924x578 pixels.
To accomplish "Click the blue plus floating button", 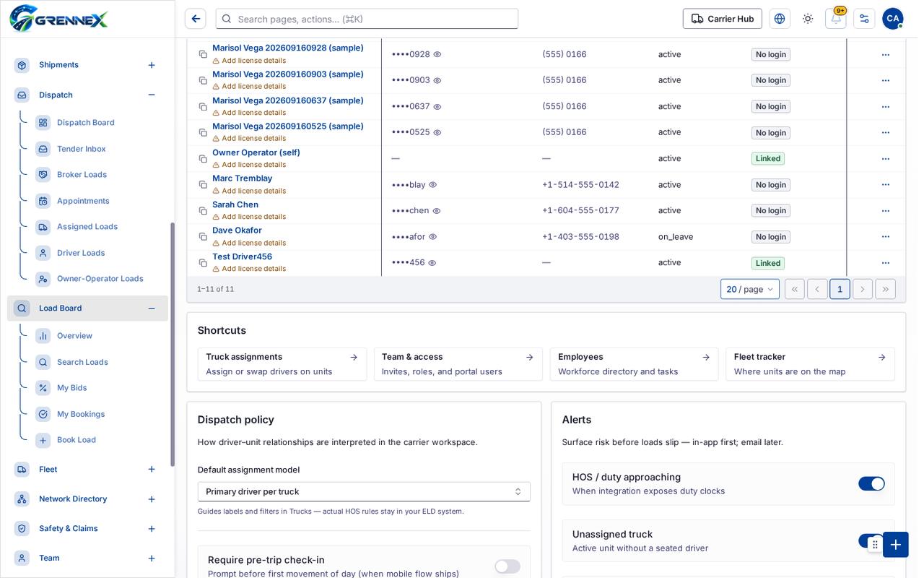I will (896, 545).
